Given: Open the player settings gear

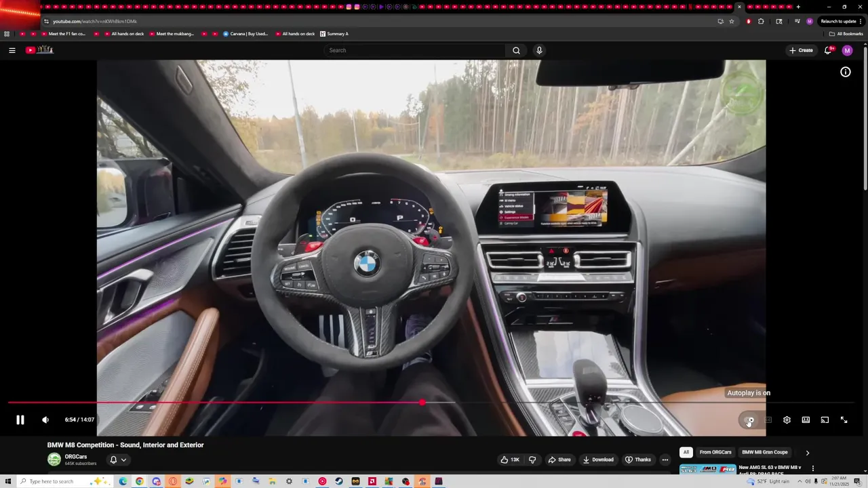Looking at the screenshot, I should [787, 420].
